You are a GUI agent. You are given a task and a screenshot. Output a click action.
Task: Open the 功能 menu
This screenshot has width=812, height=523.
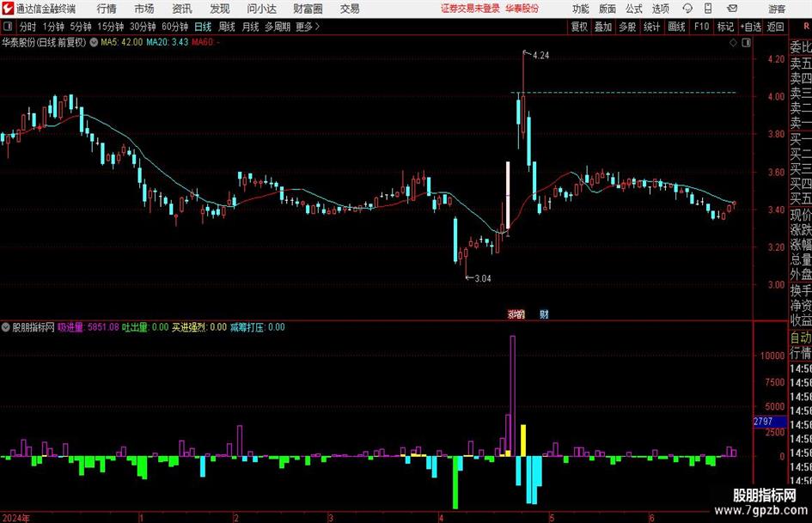tap(581, 9)
